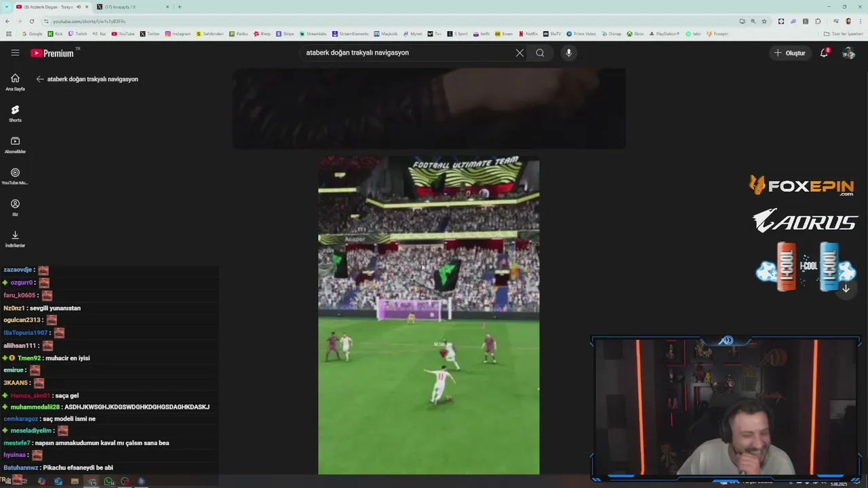The height and width of the screenshot is (488, 868).
Task: Open Ana Sayfa in YouTube sidebar
Action: [x=15, y=82]
